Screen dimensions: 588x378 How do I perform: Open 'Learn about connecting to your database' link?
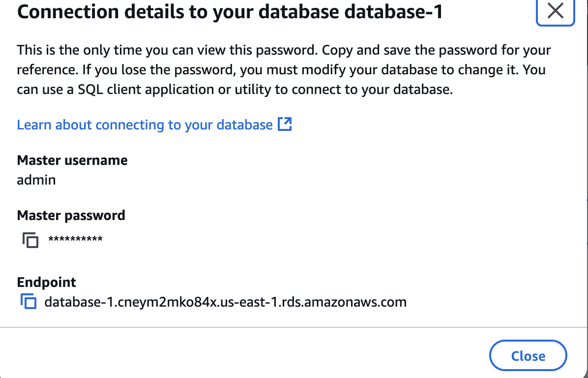point(145,125)
